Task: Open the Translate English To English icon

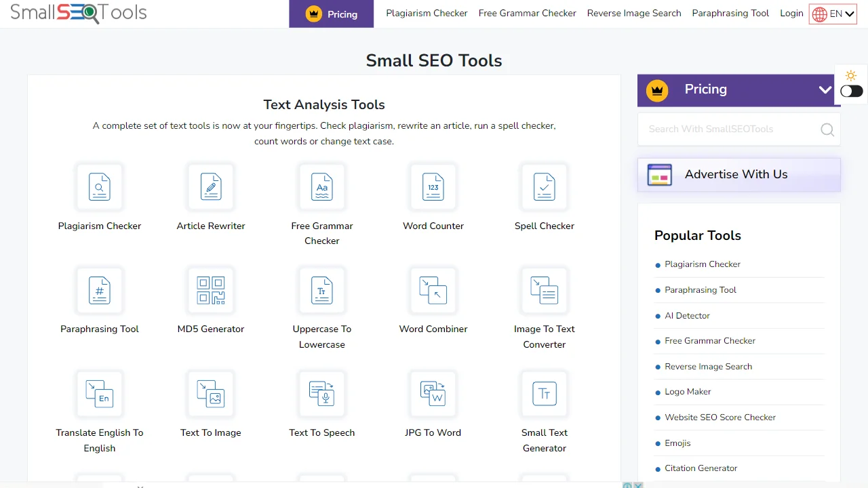Action: pyautogui.click(x=100, y=394)
